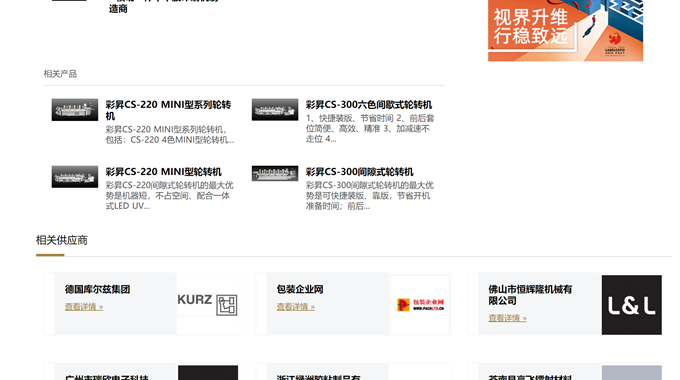Image resolution: width=680 pixels, height=380 pixels.
Task: Open 德国库尔兹集团 supplier name
Action: coord(98,289)
